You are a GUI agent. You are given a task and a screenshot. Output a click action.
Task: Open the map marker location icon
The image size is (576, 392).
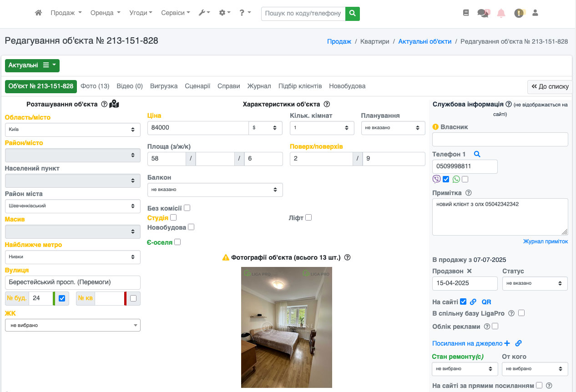114,104
